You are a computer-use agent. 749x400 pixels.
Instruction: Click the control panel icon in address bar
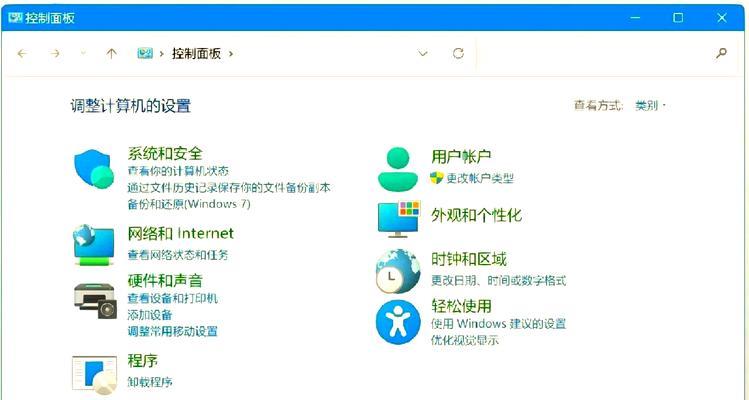click(145, 53)
